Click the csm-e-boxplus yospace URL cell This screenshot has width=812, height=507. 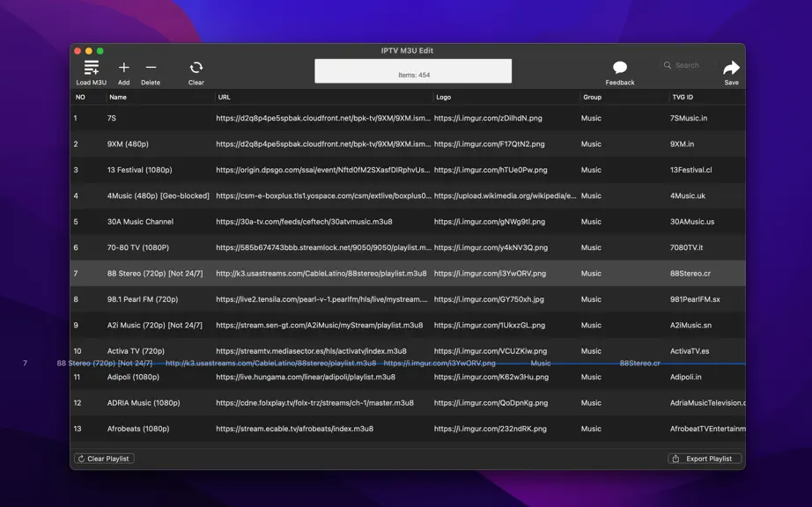(x=324, y=195)
